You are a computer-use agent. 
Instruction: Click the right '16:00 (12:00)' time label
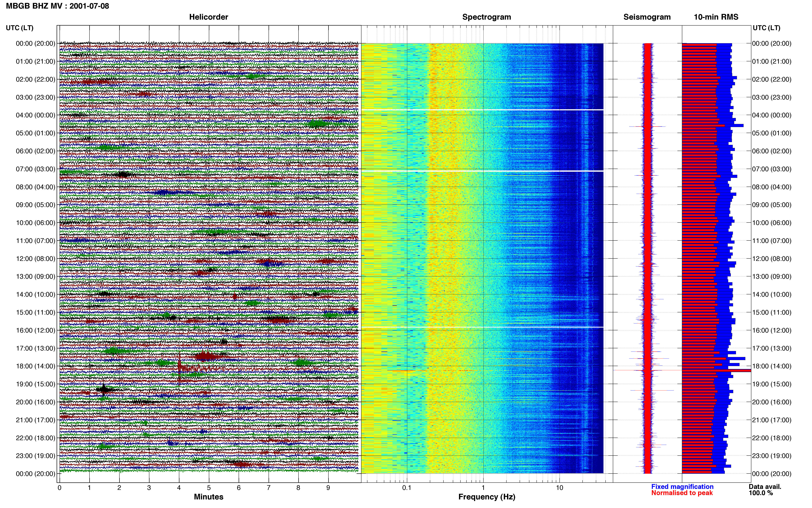tap(772, 330)
